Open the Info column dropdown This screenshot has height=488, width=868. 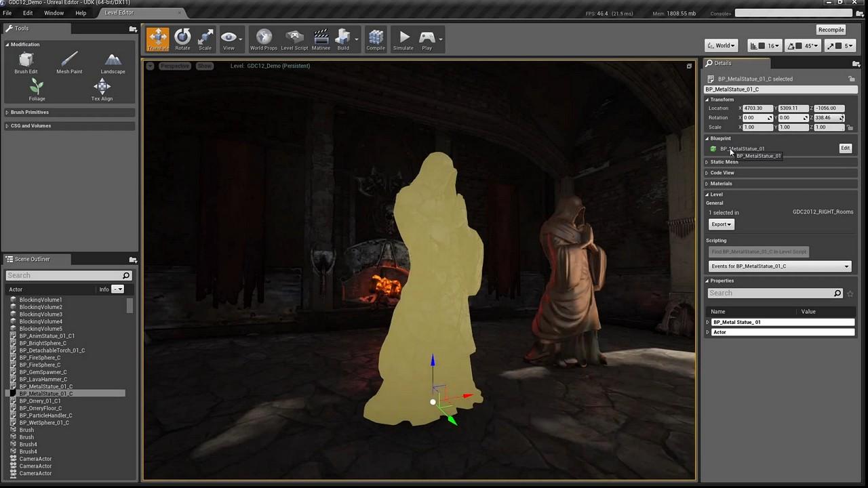click(x=117, y=289)
